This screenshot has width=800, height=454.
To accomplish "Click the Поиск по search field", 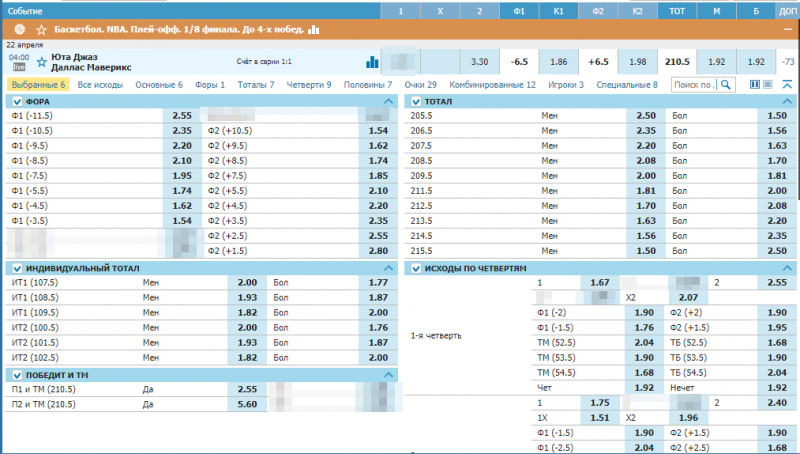I will [693, 85].
